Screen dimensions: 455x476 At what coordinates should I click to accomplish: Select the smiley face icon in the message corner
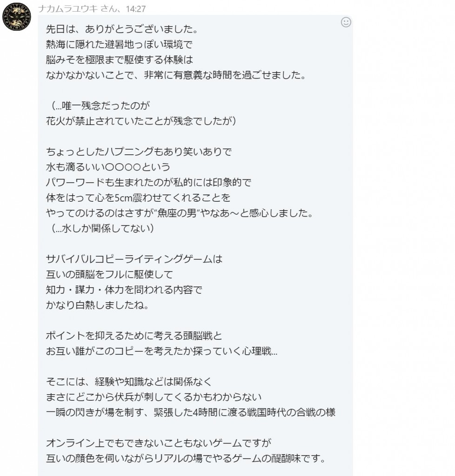pos(345,22)
